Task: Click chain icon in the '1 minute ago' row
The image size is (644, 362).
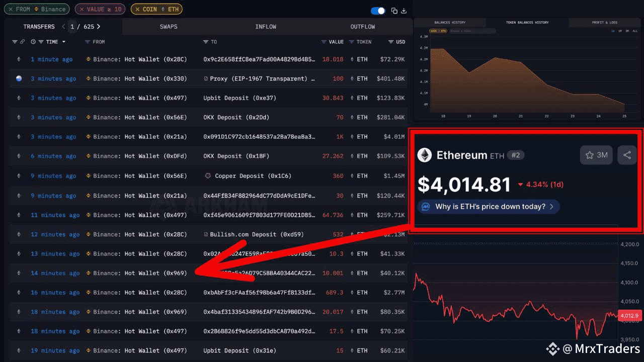Action: (19, 59)
